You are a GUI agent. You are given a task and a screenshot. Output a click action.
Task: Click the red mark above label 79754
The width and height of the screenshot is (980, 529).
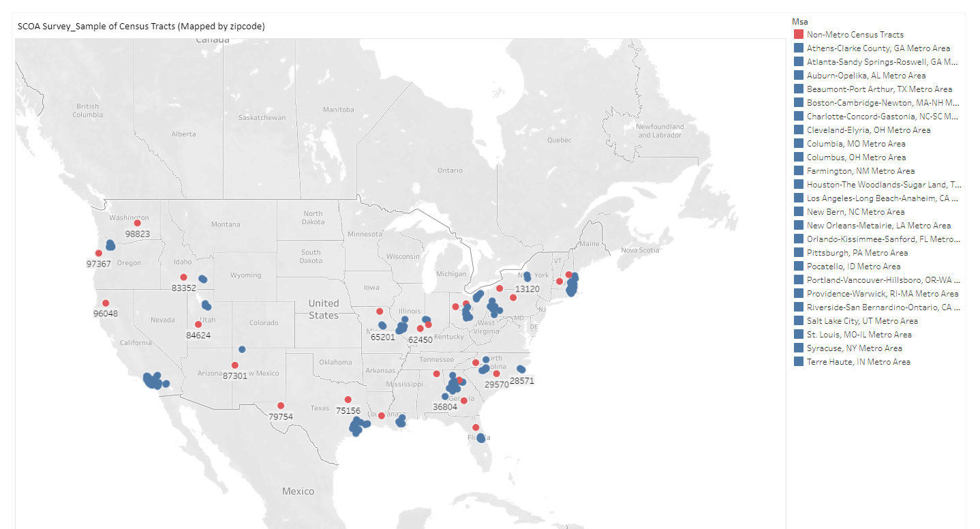(x=281, y=406)
